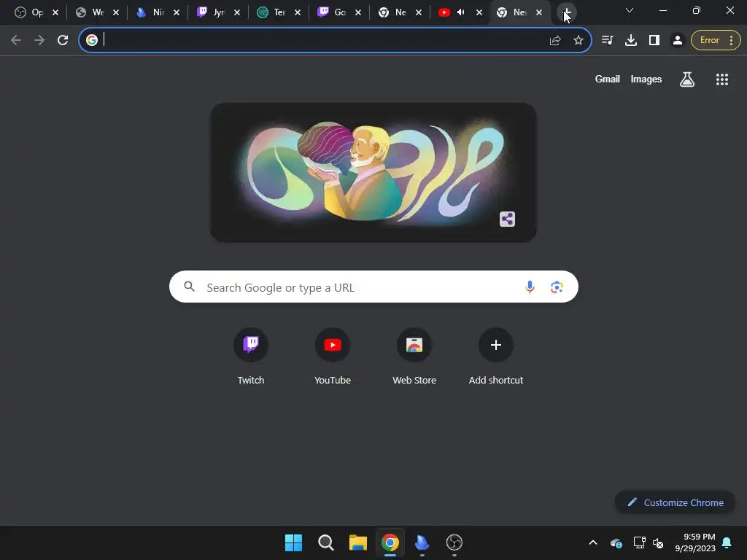Open the profile avatar menu
The width and height of the screenshot is (747, 560).
tap(678, 41)
